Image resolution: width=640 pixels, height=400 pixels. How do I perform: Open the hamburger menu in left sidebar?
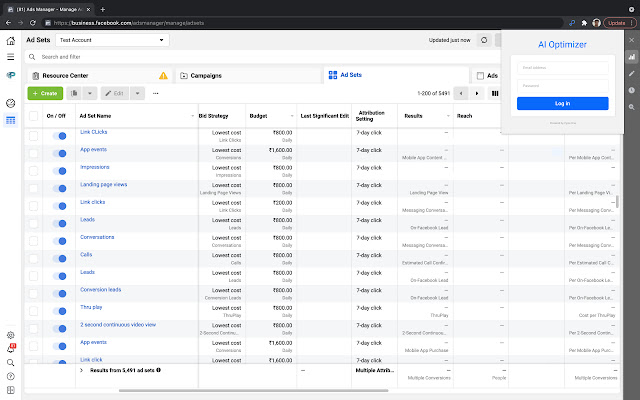click(10, 57)
